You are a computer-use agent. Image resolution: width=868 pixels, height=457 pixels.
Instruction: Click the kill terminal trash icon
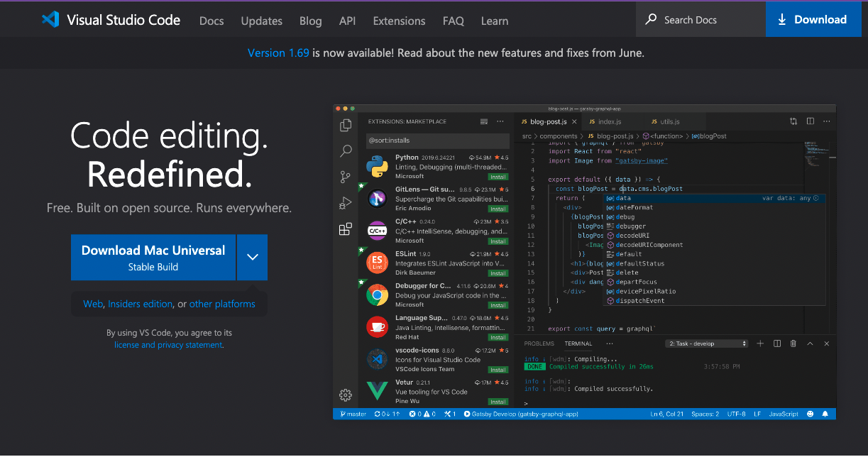[x=793, y=343]
